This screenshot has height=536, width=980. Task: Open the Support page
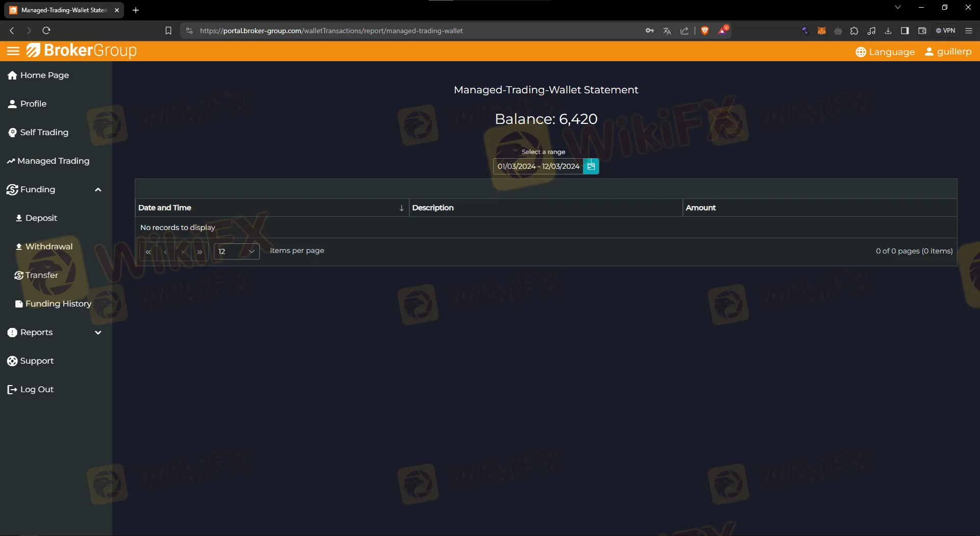click(31, 361)
